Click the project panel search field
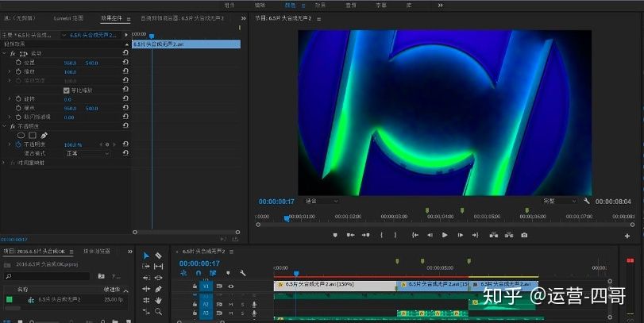 pos(48,276)
